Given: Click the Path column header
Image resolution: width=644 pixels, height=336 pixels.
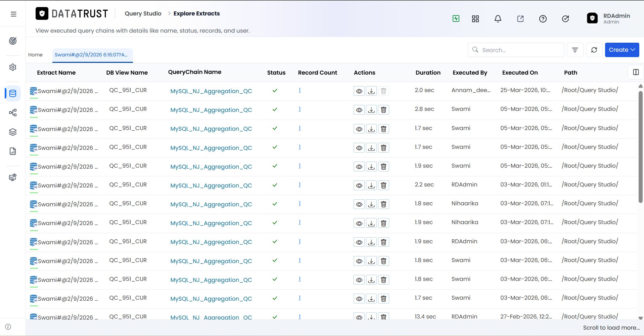Looking at the screenshot, I should point(570,73).
